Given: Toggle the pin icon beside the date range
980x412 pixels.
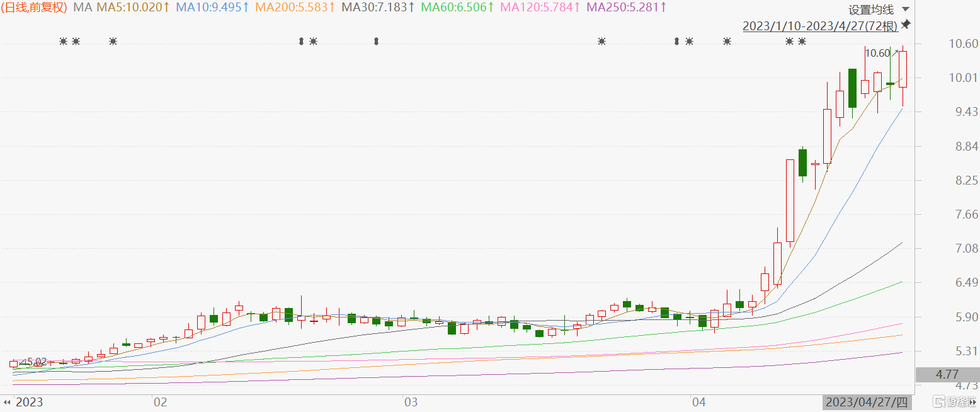Looking at the screenshot, I should tap(906, 25).
